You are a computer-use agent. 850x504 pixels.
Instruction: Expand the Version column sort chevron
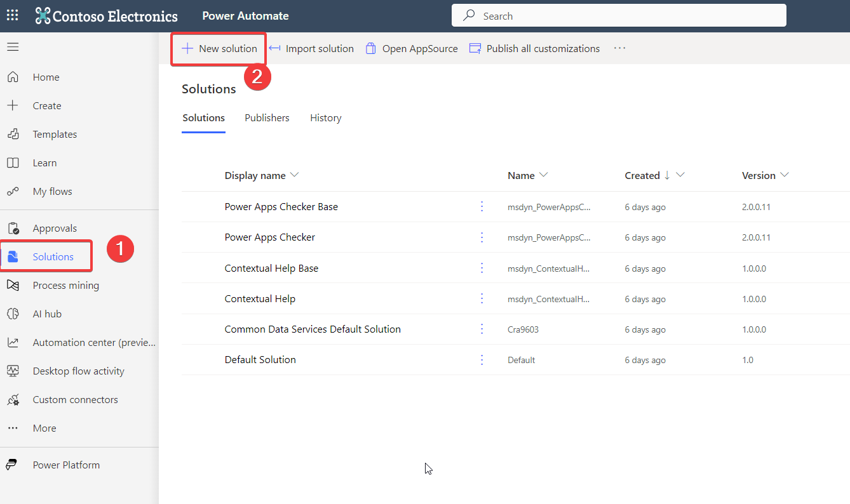coord(785,176)
